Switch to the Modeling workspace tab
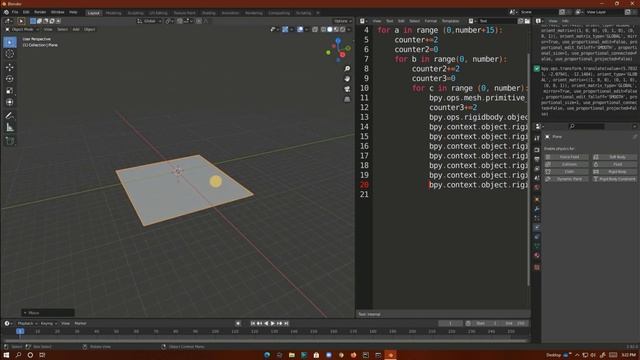The image size is (640, 360). [x=113, y=13]
